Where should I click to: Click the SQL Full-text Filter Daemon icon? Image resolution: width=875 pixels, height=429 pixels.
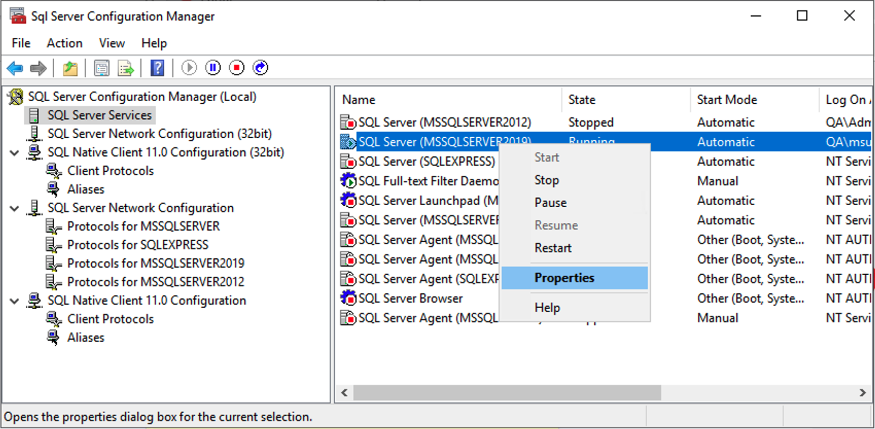pyautogui.click(x=348, y=181)
